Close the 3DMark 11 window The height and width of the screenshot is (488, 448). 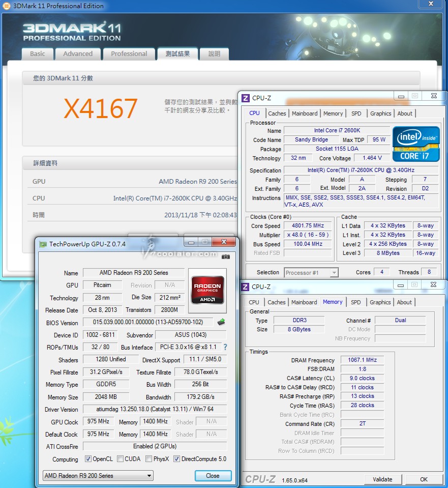pyautogui.click(x=431, y=4)
